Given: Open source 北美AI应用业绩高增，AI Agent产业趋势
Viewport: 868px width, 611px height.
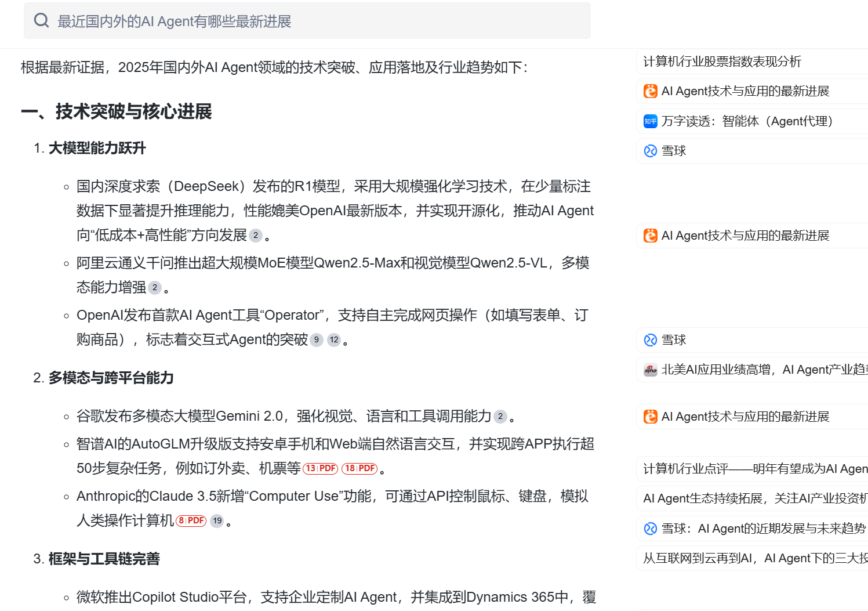Looking at the screenshot, I should 751,370.
